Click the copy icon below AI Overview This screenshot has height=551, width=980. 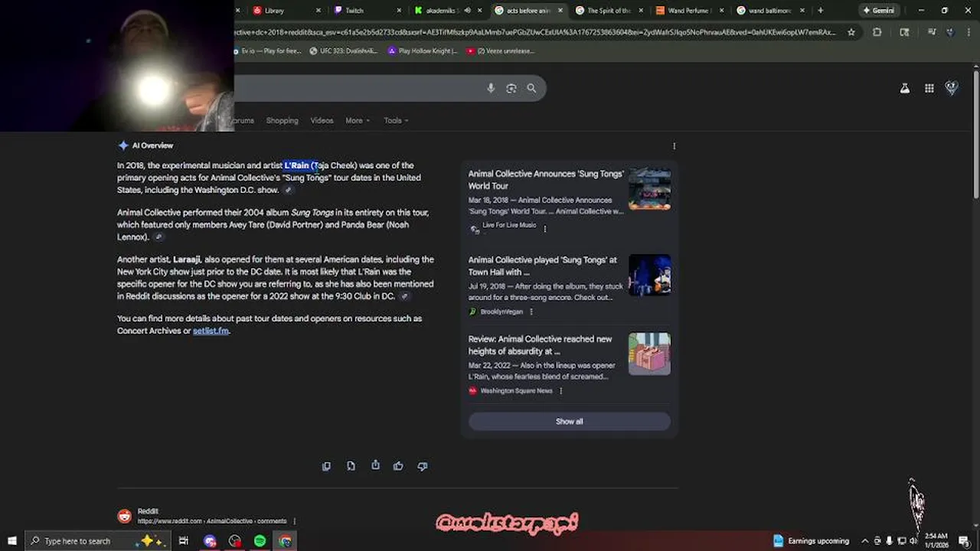click(x=326, y=466)
